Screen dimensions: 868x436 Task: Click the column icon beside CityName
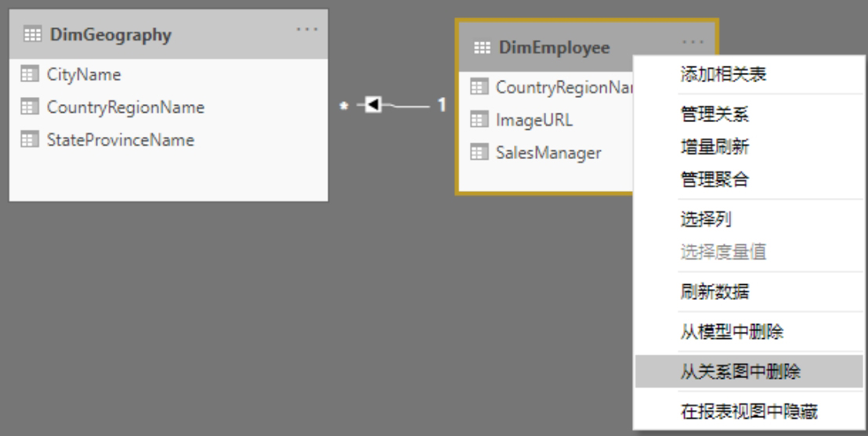[30, 74]
